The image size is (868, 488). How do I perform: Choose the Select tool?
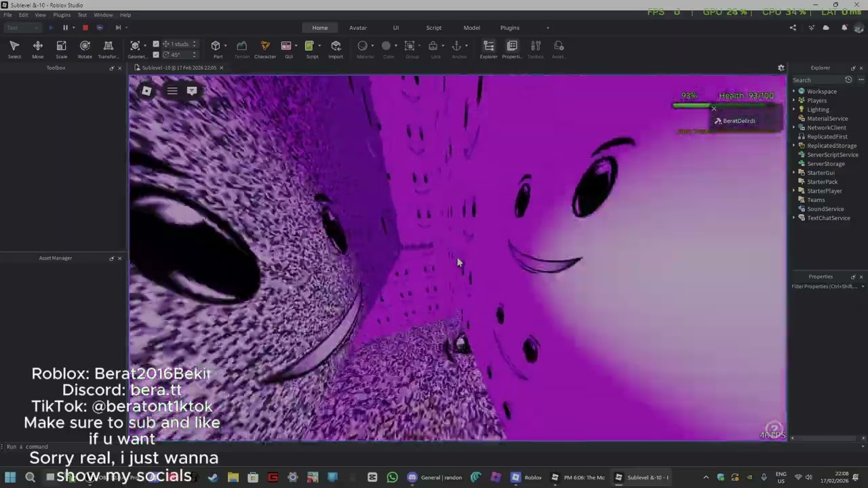coord(14,49)
